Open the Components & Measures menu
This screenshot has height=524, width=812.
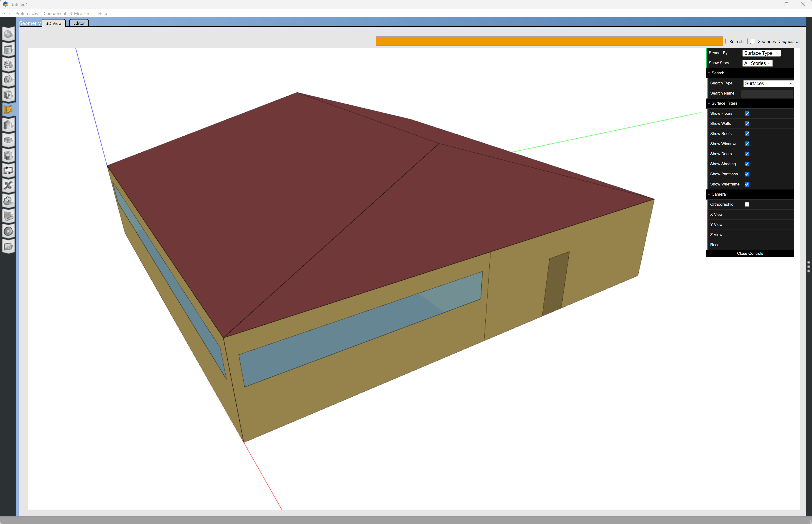pos(68,14)
